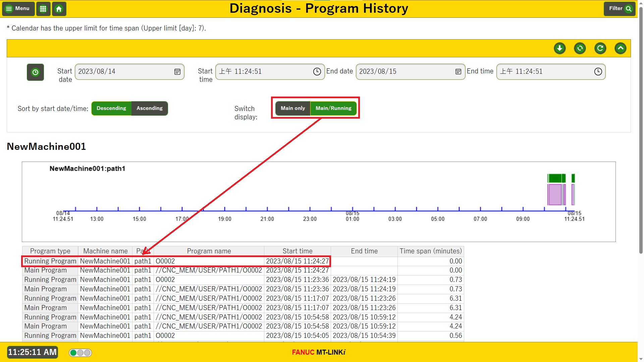644x362 pixels.
Task: Open Start time clock picker icon
Action: pos(317,72)
